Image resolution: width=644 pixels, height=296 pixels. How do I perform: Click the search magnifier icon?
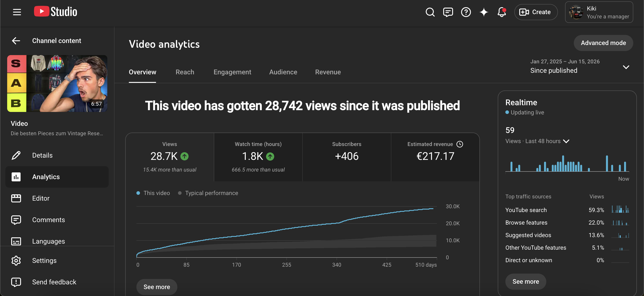(430, 12)
